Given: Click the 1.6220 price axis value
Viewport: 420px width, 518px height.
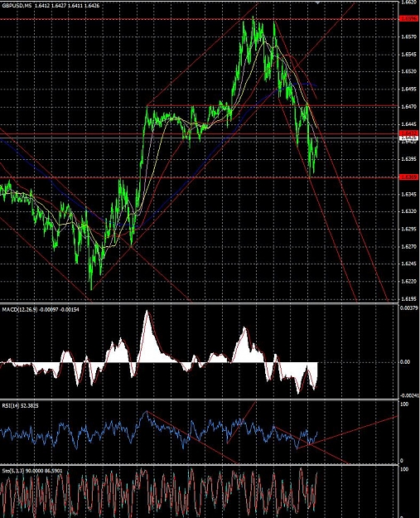Looking at the screenshot, I should (408, 282).
